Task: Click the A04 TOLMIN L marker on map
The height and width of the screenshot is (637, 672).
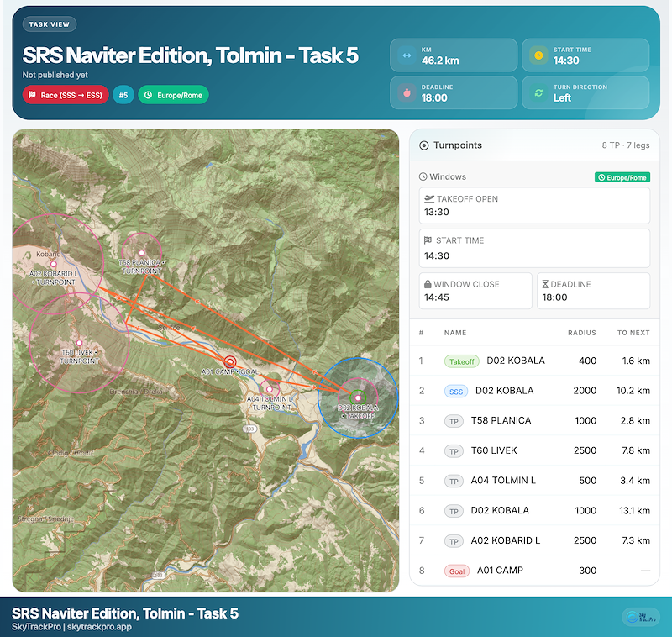Action: [269, 389]
